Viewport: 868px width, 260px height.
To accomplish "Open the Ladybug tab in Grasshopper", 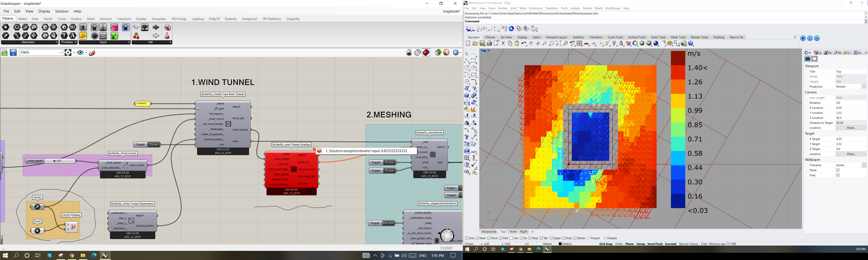I will [x=198, y=19].
